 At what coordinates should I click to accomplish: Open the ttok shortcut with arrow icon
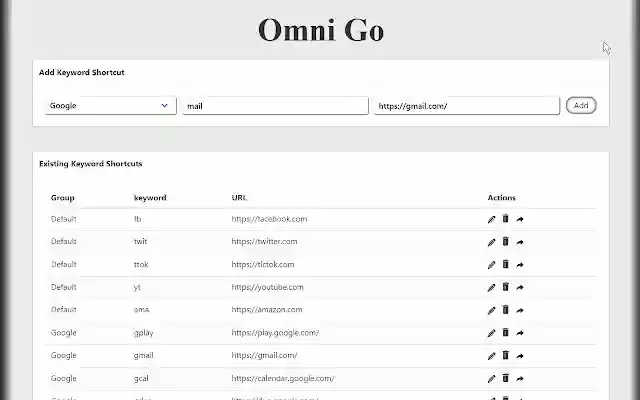point(520,265)
